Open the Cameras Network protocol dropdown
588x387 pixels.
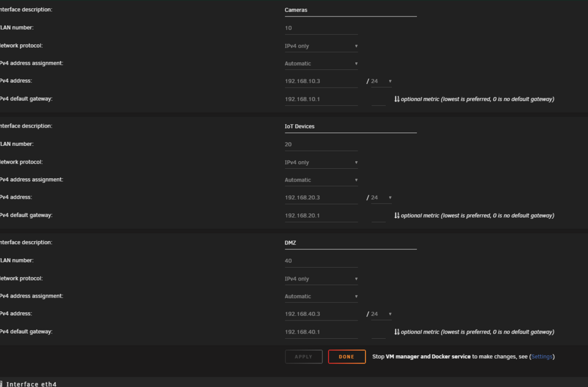click(x=321, y=46)
